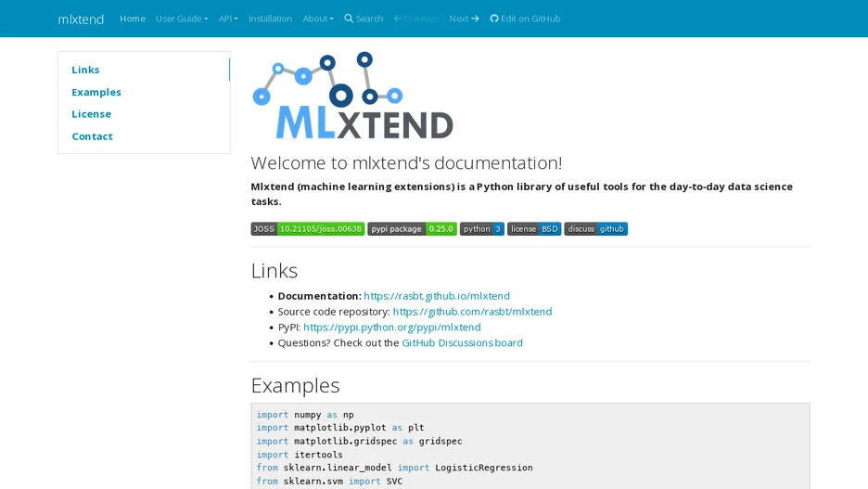Expand the User Guide dropdown menu

[x=182, y=19]
